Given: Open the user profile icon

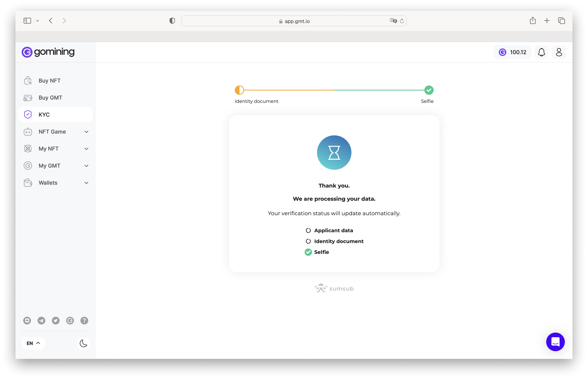Looking at the screenshot, I should pos(559,52).
